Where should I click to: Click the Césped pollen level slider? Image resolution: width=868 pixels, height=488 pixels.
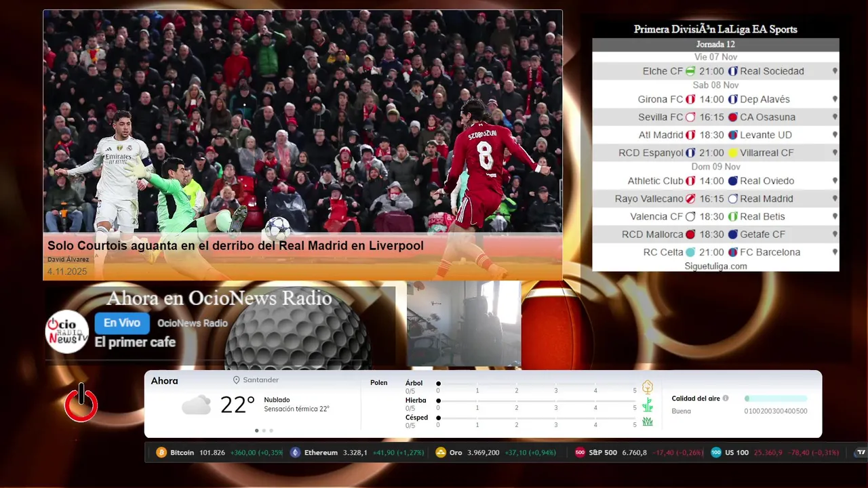pos(536,418)
